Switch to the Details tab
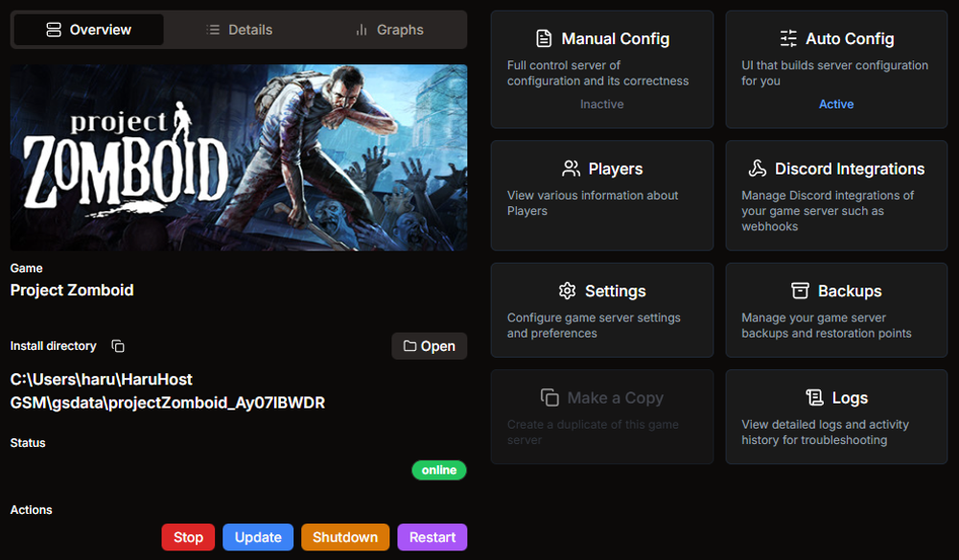The image size is (959, 560). tap(239, 30)
